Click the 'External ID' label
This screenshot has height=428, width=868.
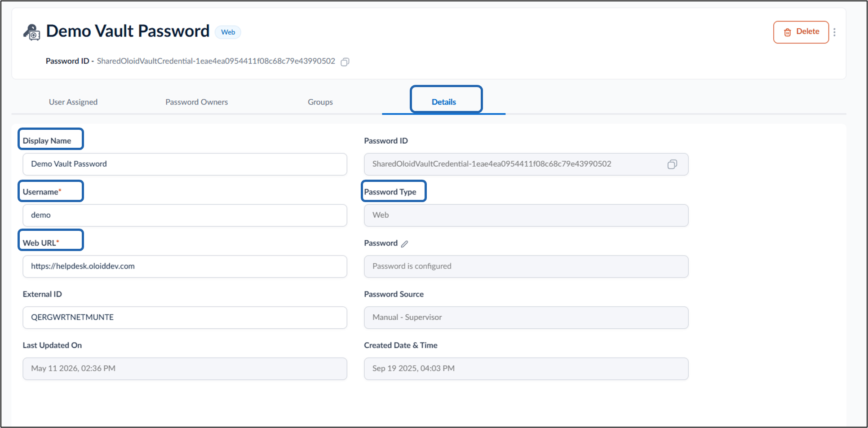pos(42,294)
